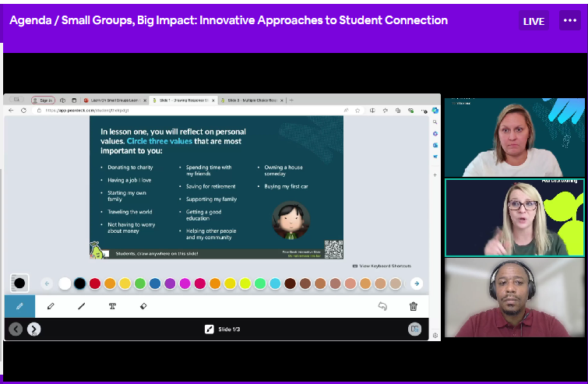Close the Slide 1 Drawing Response tab

click(213, 100)
